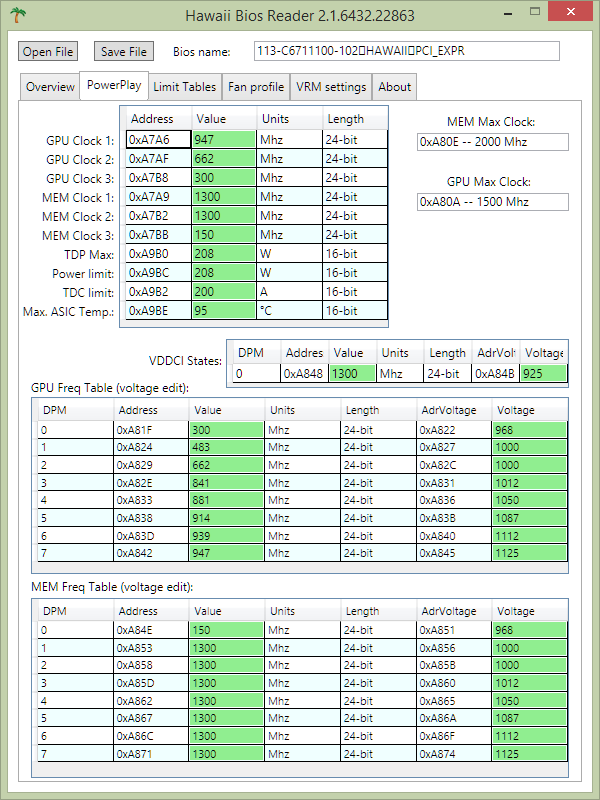Select MEM Freq voltage at 0xA860
The height and width of the screenshot is (800, 600).
[x=530, y=683]
